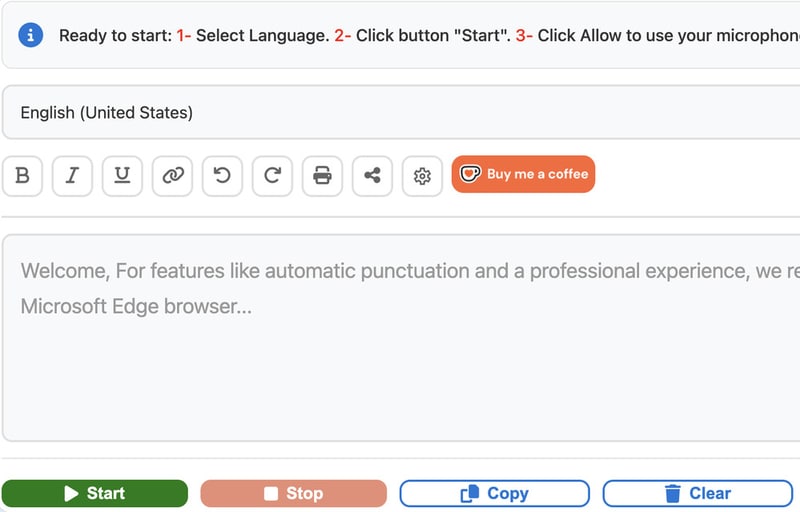Click the Buy me a coffee button
The height and width of the screenshot is (512, 800).
click(523, 174)
